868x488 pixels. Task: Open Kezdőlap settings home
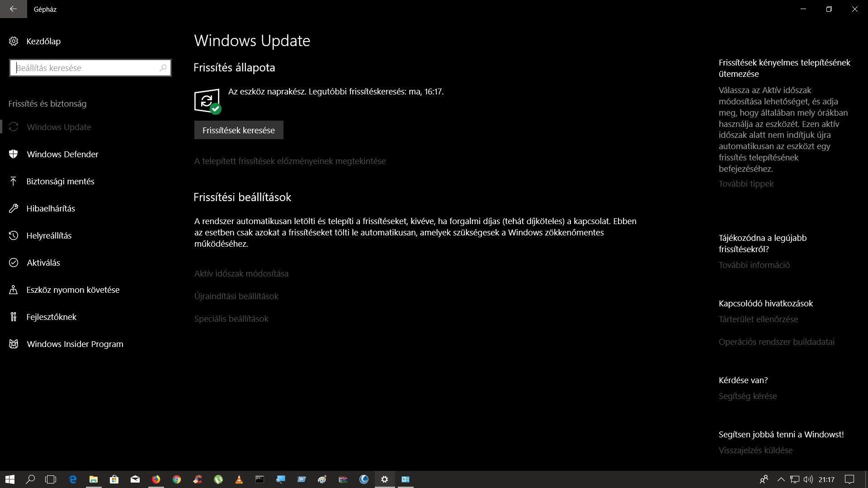[x=35, y=41]
